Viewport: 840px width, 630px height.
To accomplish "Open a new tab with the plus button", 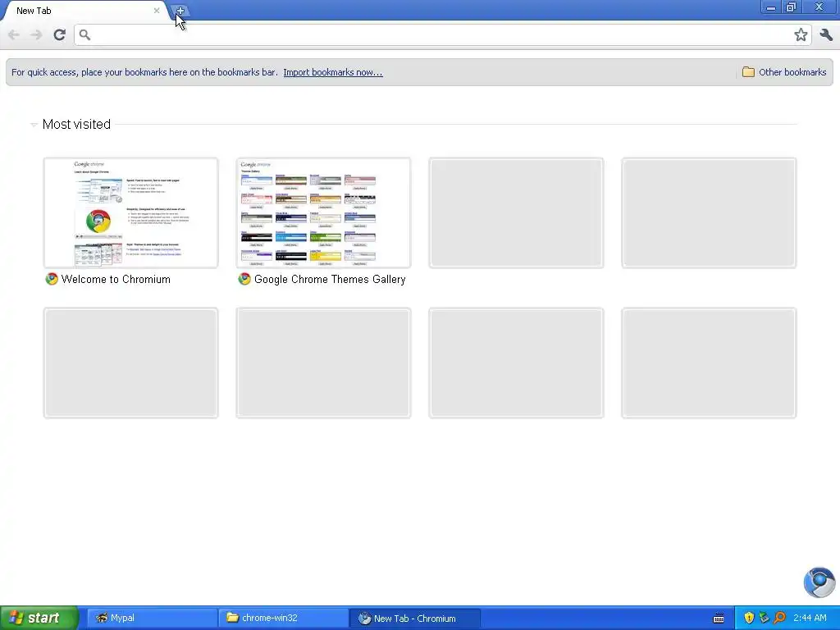I will pos(180,11).
